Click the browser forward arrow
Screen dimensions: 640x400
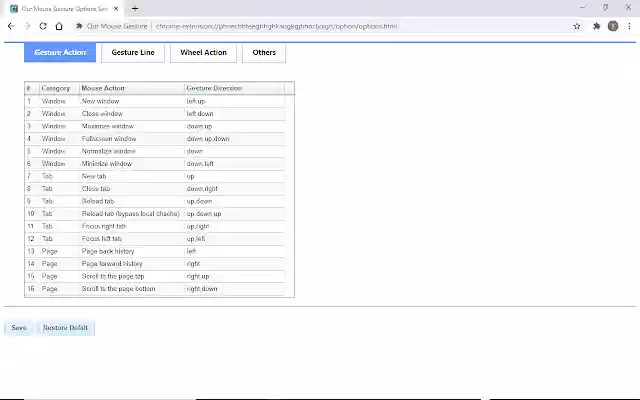27,26
